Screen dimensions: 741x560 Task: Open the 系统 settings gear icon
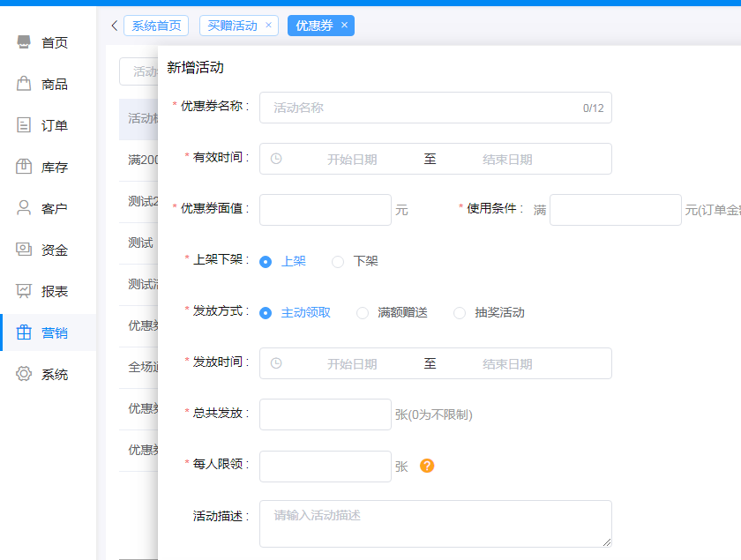point(21,373)
